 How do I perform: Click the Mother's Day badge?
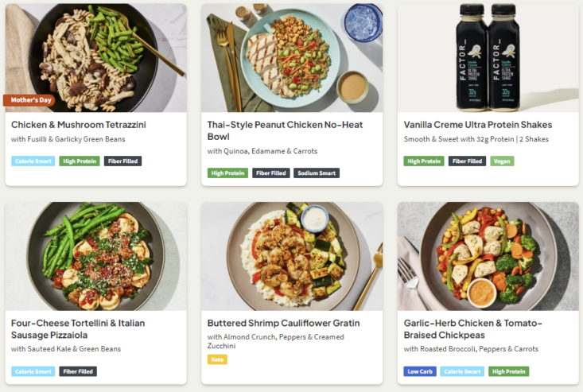(x=29, y=101)
